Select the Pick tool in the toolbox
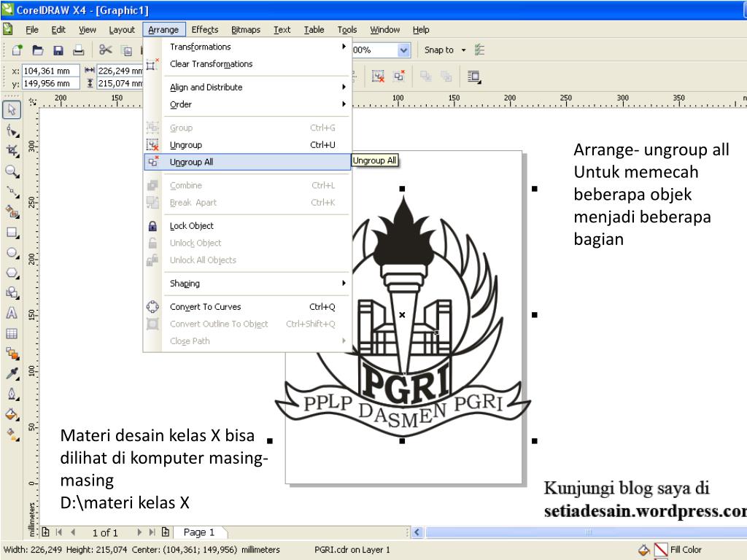 click(12, 109)
